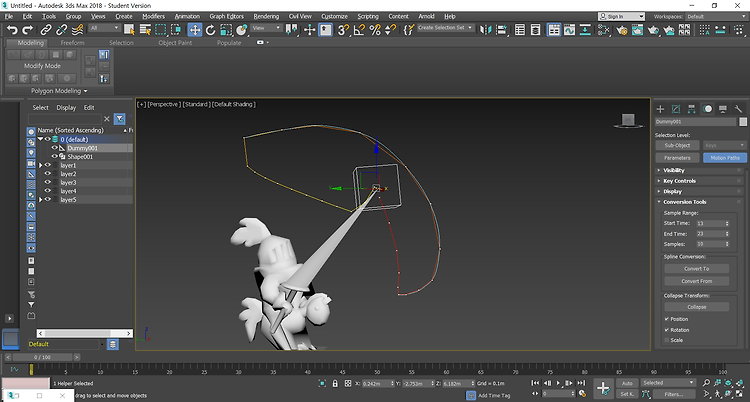
Task: Click the large Set Keys plus button
Action: pos(604,388)
